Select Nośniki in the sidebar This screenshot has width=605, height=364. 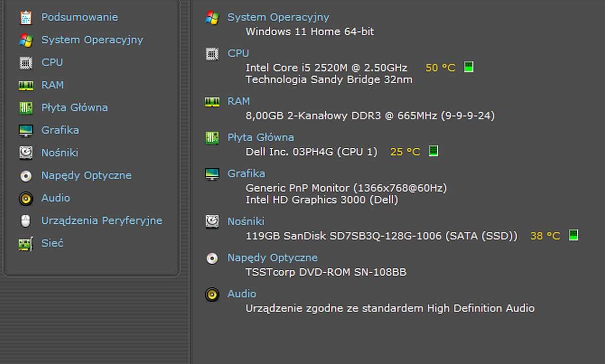[59, 153]
